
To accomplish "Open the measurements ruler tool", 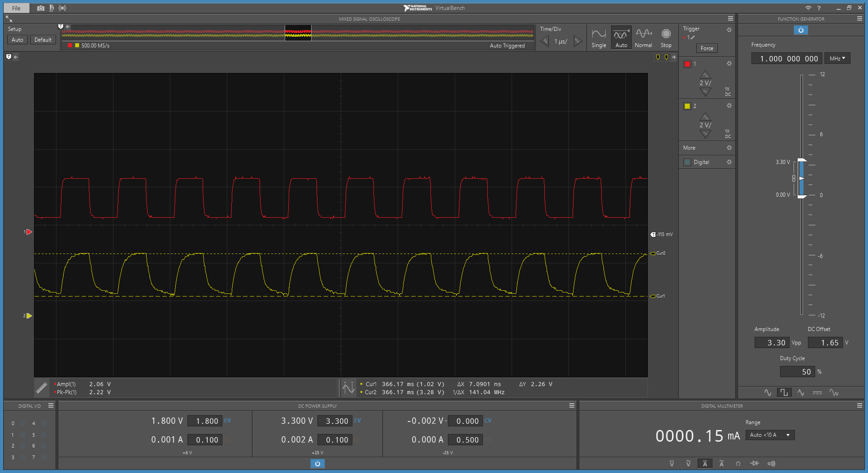I will [42, 388].
